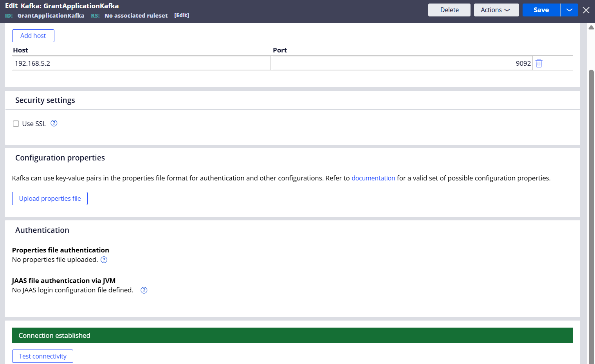Open the Actions dropdown menu
Screen dimensions: 595x364
[496, 10]
